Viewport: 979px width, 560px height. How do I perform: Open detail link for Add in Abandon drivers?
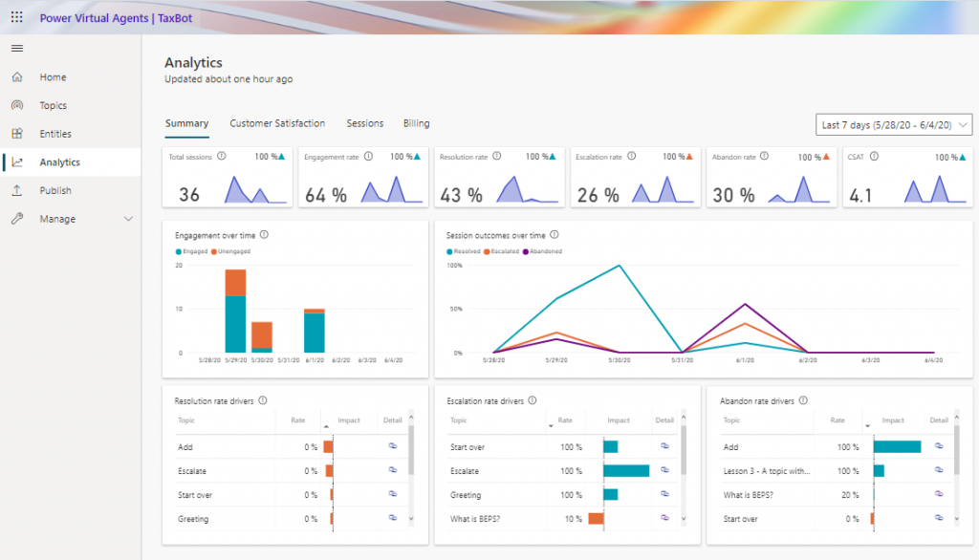click(939, 445)
